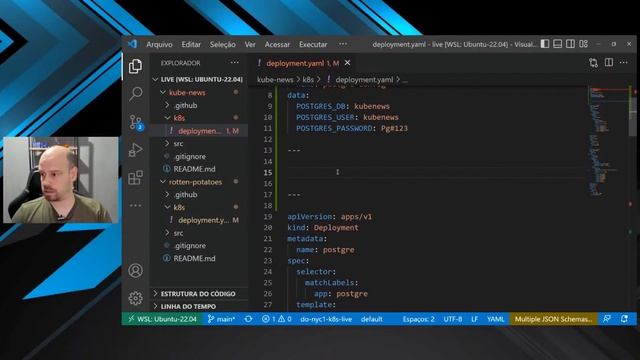The height and width of the screenshot is (360, 640).
Task: Click k8s in editor breadcrumb
Action: [x=308, y=80]
